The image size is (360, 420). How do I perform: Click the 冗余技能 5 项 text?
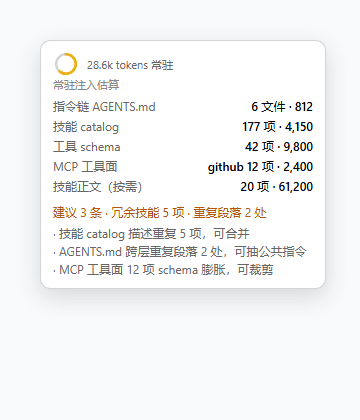(148, 213)
